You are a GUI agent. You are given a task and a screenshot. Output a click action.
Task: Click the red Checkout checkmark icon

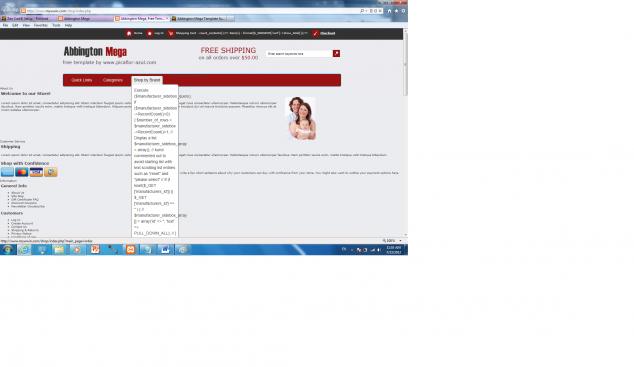point(316,34)
